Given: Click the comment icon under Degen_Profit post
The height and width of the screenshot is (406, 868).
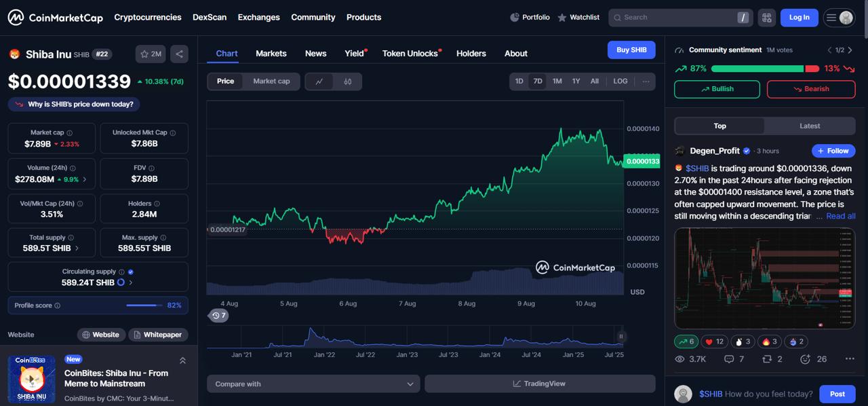Looking at the screenshot, I should (x=729, y=359).
